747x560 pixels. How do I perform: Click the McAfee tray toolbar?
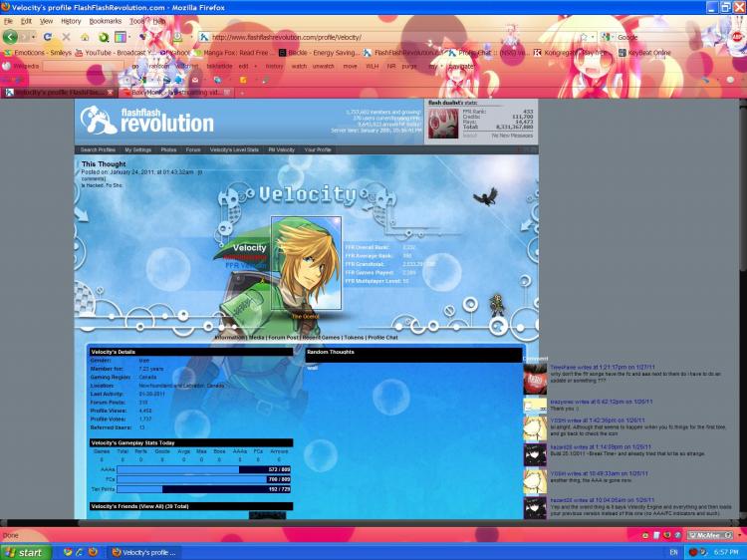710,535
